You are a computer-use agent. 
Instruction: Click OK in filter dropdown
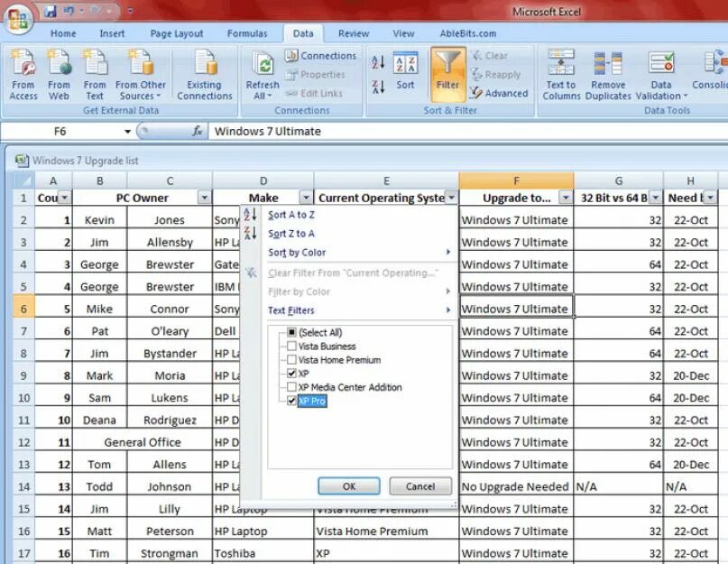349,486
